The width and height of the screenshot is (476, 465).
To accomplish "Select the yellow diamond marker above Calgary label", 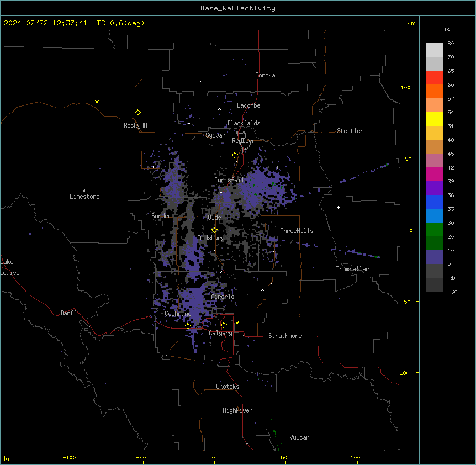I will [x=224, y=325].
